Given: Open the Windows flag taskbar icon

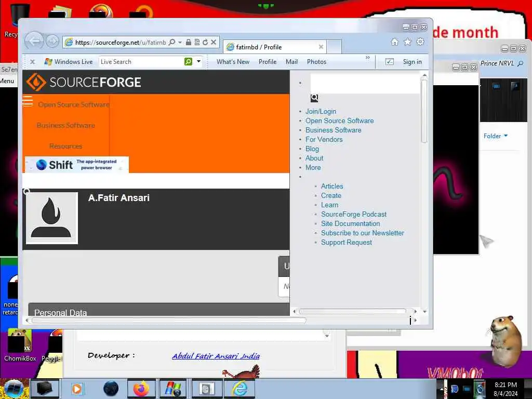Looking at the screenshot, I should 173,389.
